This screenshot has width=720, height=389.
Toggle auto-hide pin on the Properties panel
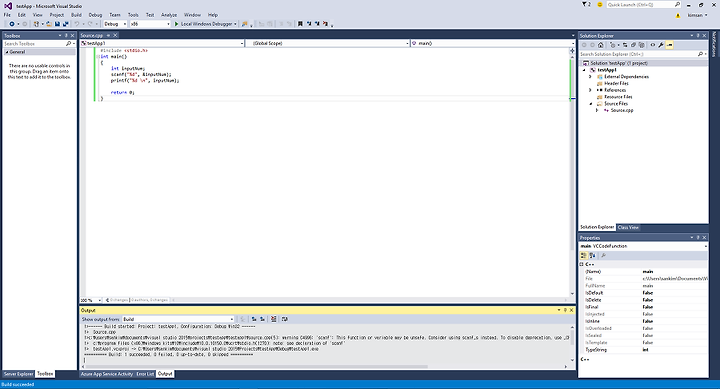[698, 237]
